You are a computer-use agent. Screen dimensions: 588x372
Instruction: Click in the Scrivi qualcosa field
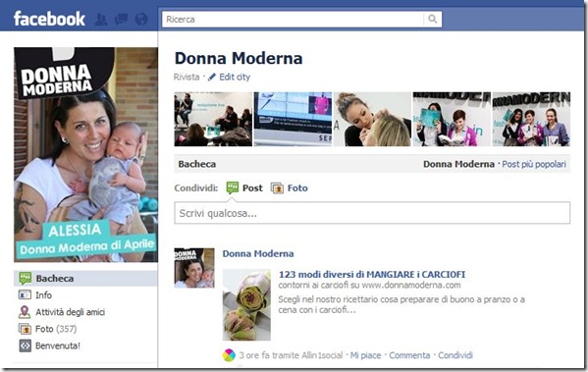pos(372,213)
